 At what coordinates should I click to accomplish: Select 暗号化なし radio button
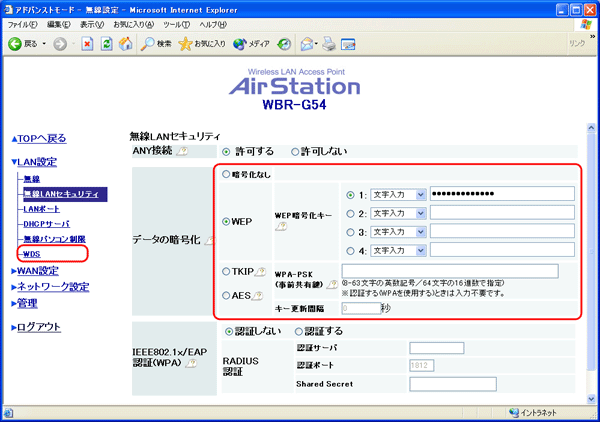click(226, 174)
